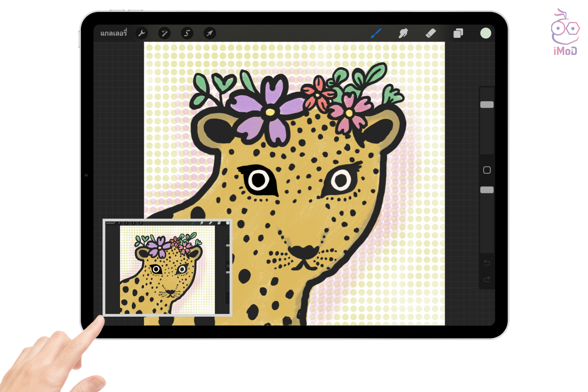Image resolution: width=588 pixels, height=392 pixels.
Task: Tap the pink flower on the canvas
Action: click(x=348, y=113)
